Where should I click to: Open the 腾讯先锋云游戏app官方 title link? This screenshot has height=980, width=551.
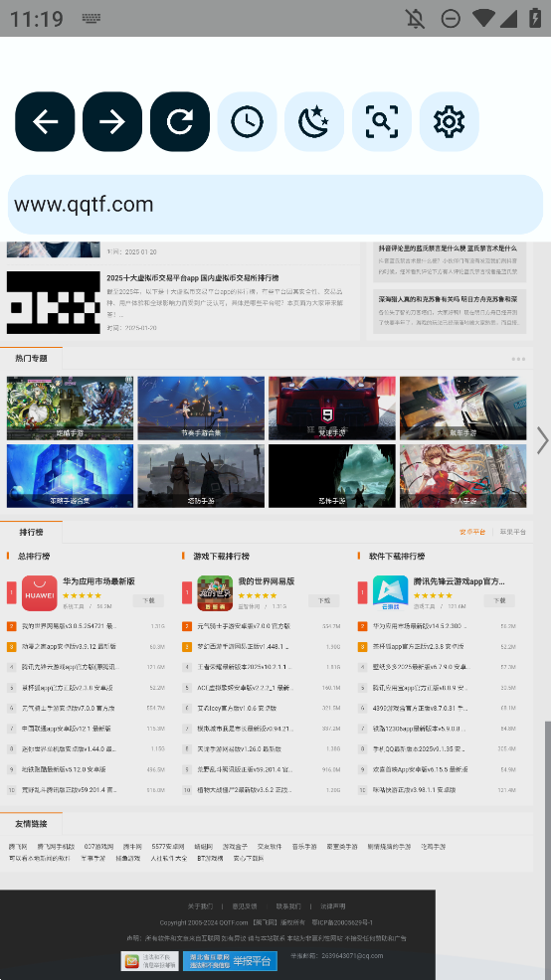tap(459, 581)
